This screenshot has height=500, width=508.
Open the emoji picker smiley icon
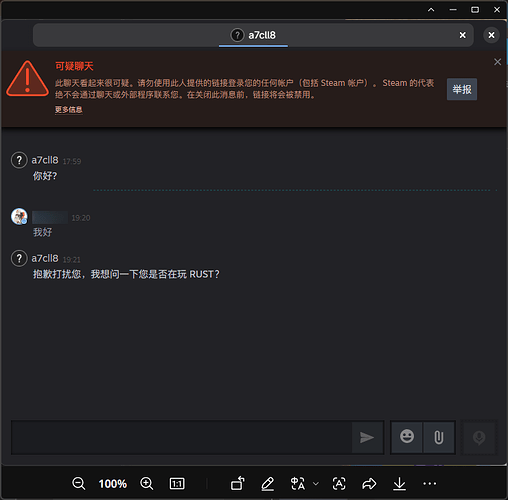pyautogui.click(x=407, y=437)
